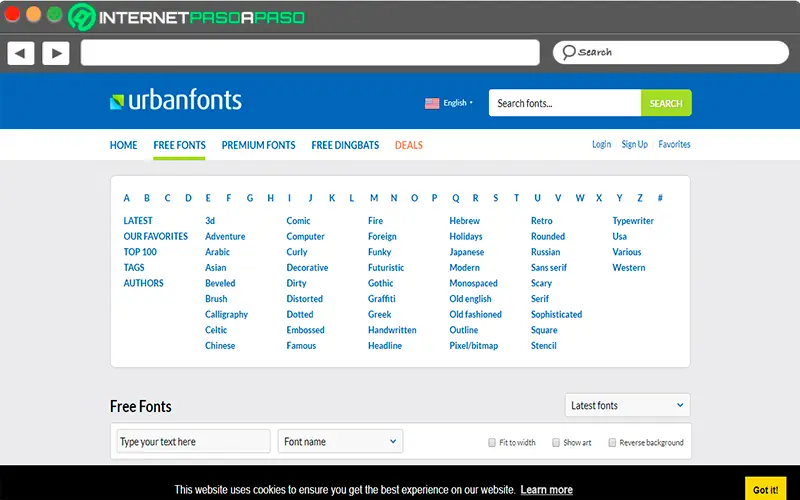This screenshot has width=800, height=500.
Task: Select the Various font category
Action: [x=627, y=252]
